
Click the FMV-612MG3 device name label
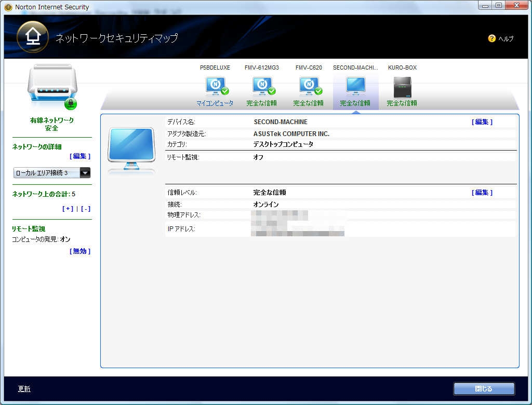click(x=262, y=67)
